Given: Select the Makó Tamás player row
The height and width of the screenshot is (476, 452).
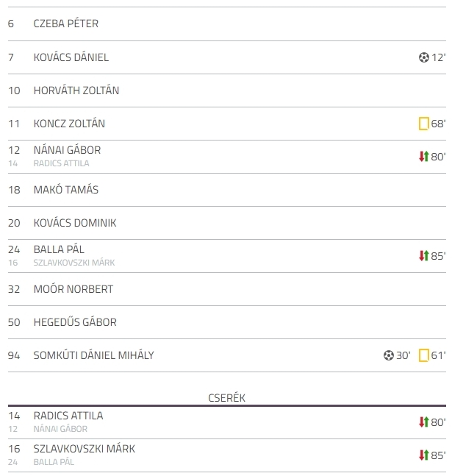Looking at the screenshot, I should click(227, 190).
